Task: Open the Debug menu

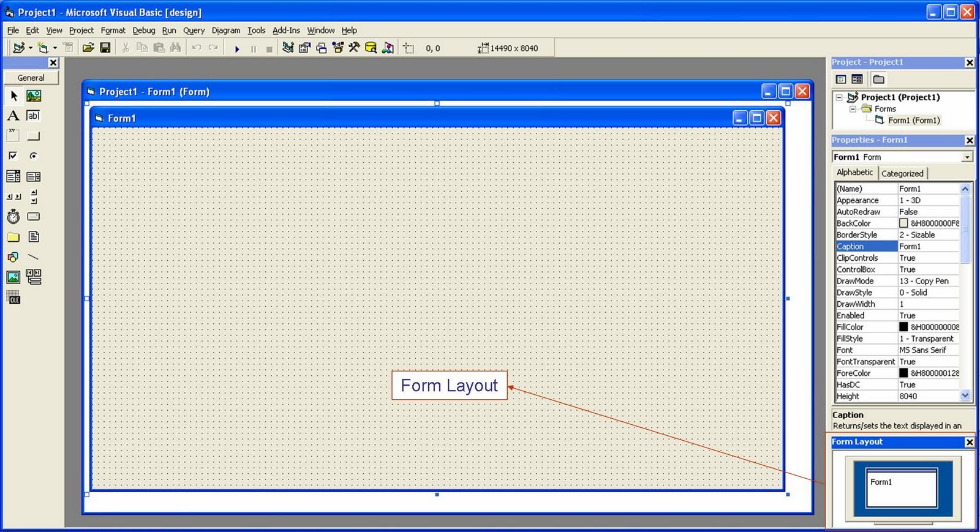Action: (144, 30)
